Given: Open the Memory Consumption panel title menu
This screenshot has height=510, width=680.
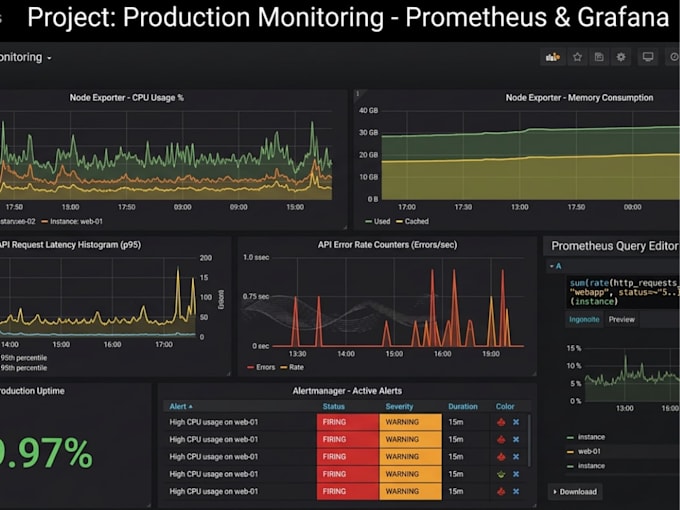Looking at the screenshot, I should pos(579,98).
